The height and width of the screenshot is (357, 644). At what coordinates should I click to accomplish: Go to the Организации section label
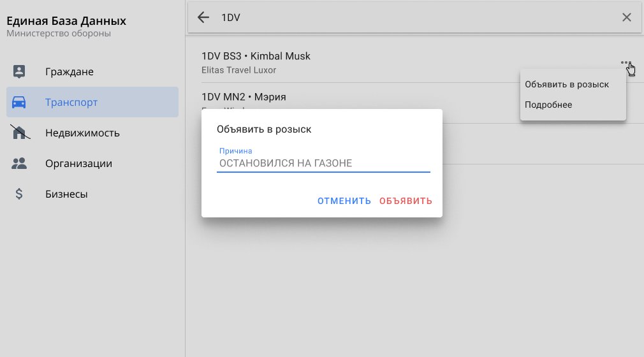(x=78, y=163)
